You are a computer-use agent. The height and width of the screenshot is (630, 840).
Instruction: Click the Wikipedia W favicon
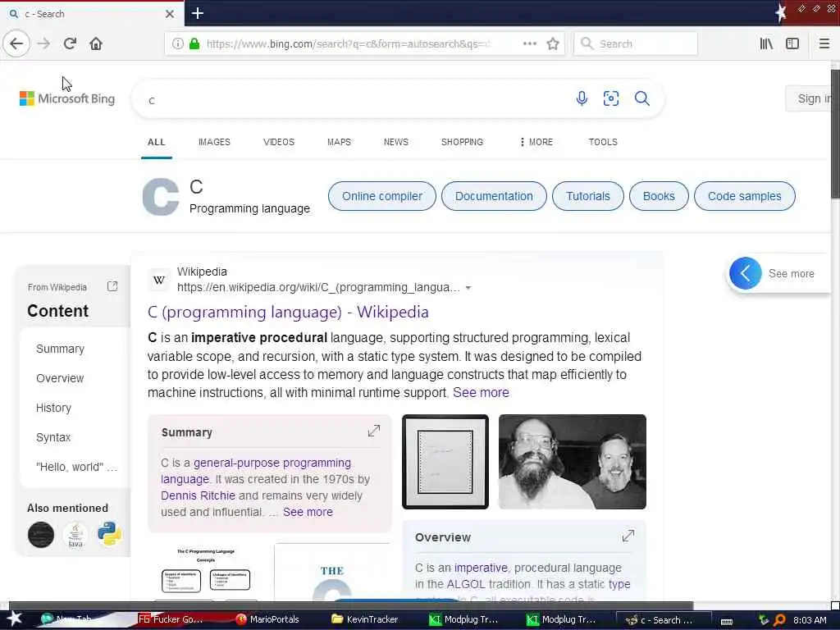(158, 280)
